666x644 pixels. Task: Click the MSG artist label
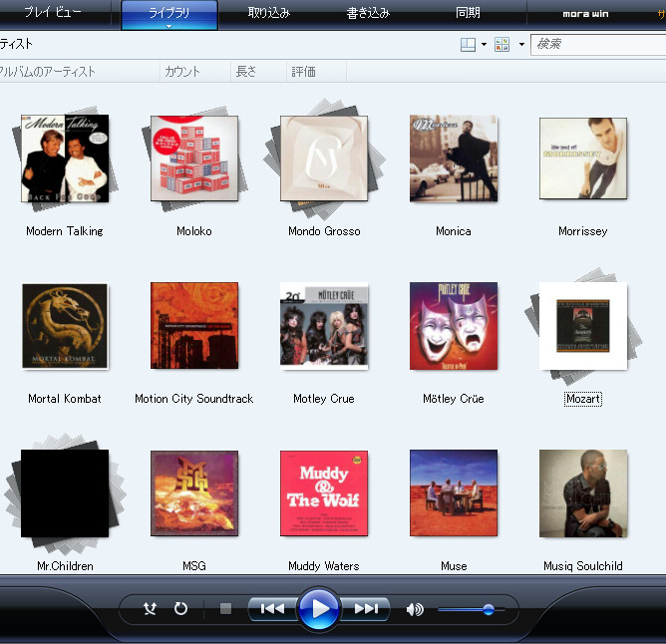194,566
